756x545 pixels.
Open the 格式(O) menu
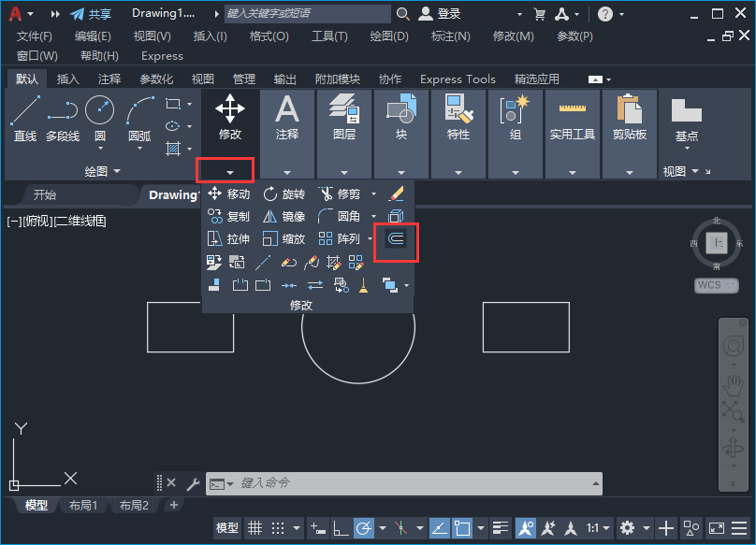(x=269, y=36)
